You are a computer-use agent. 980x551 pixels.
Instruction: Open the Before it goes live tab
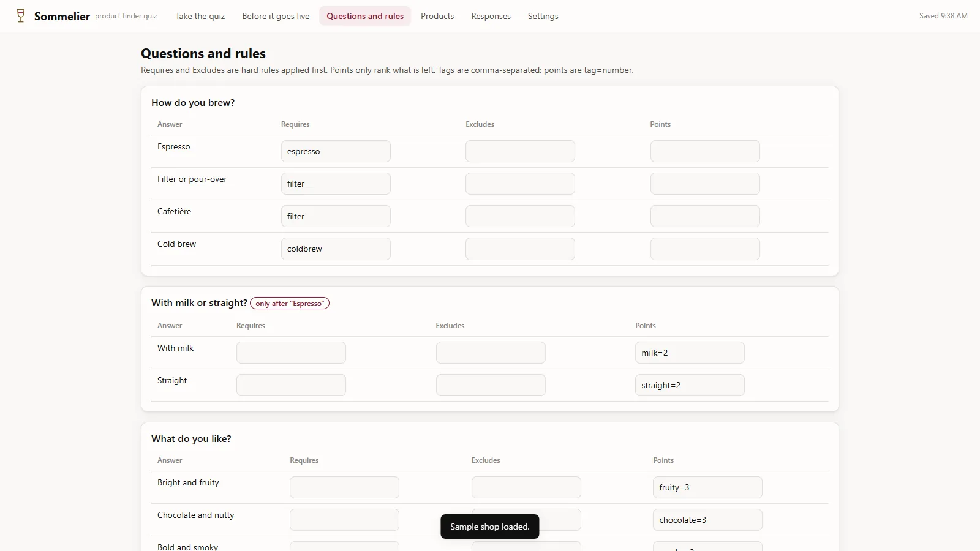tap(276, 16)
